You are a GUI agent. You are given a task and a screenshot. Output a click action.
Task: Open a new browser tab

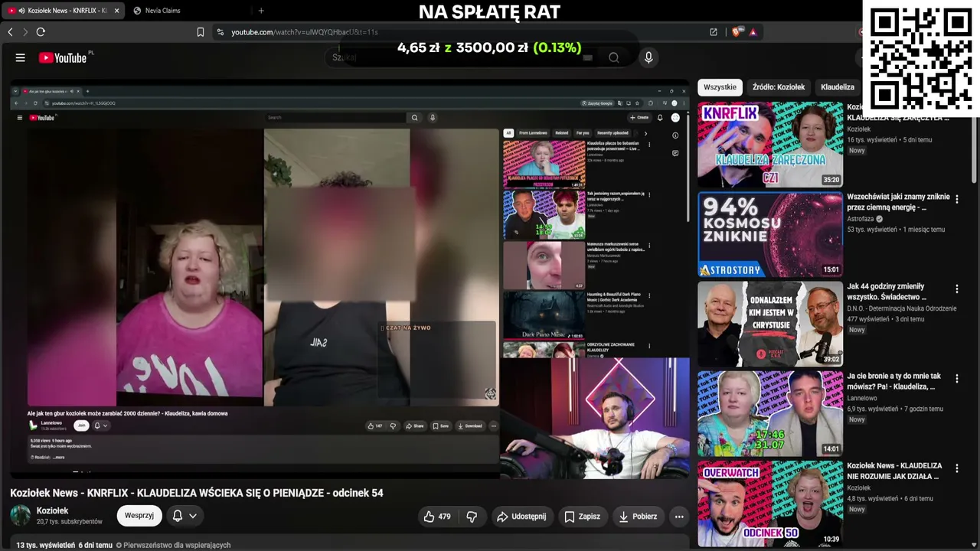click(261, 11)
